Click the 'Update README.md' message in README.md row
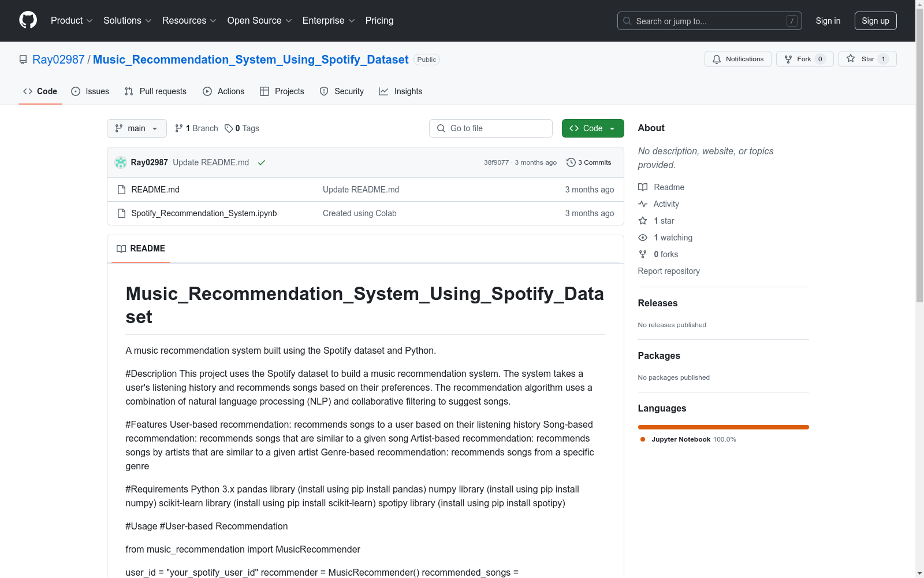 coord(361,190)
